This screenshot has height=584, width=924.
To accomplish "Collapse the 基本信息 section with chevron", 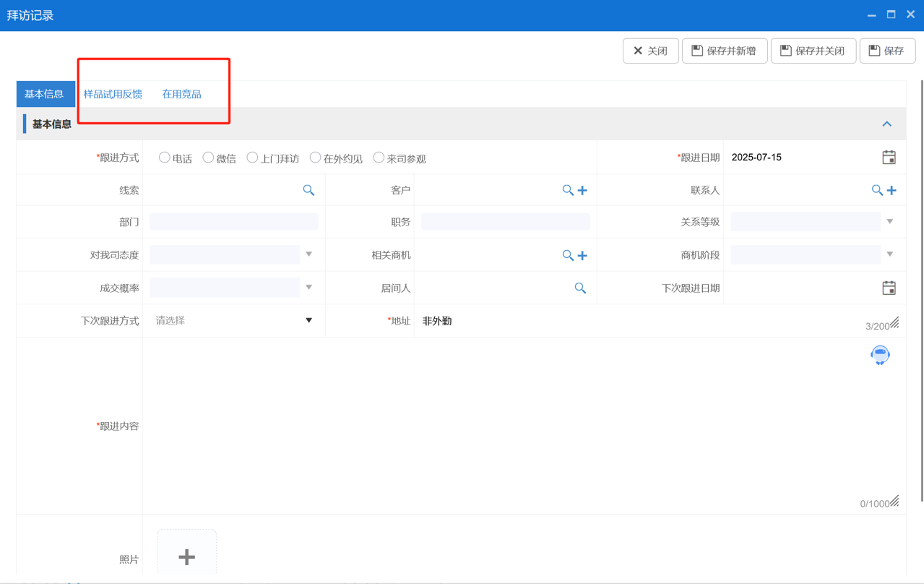I will 886,124.
